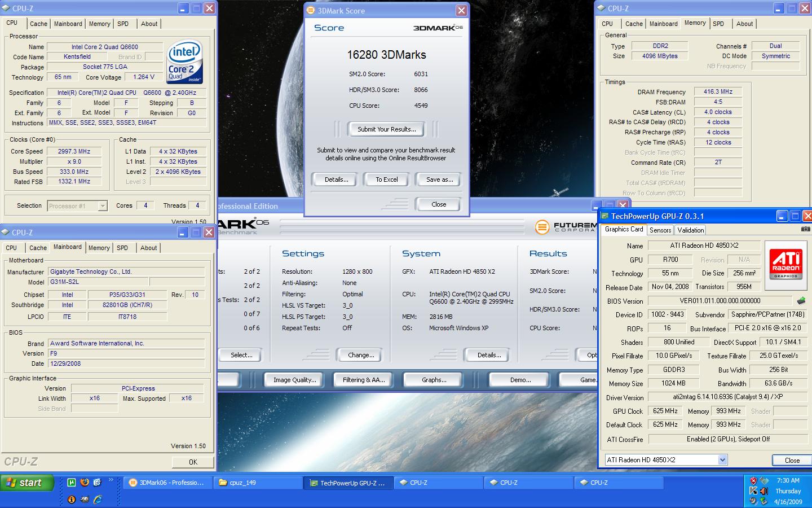The height and width of the screenshot is (508, 812).
Task: Click Submit Your Results button
Action: pos(386,129)
